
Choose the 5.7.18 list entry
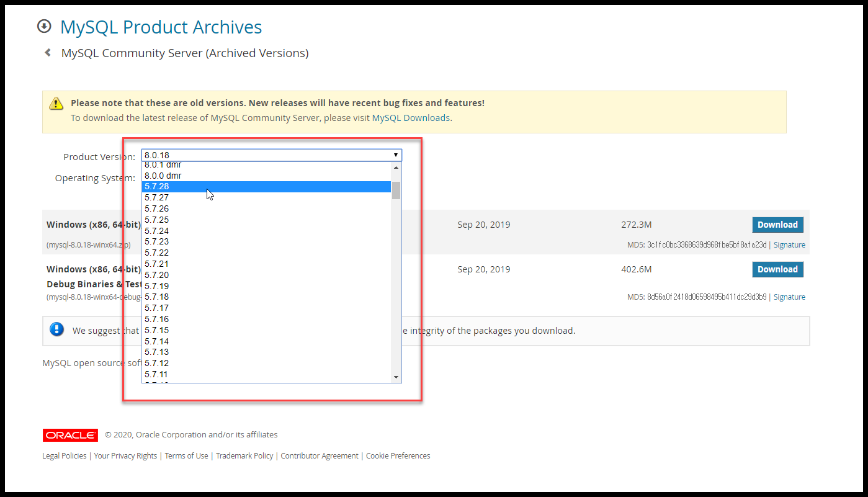[266, 297]
